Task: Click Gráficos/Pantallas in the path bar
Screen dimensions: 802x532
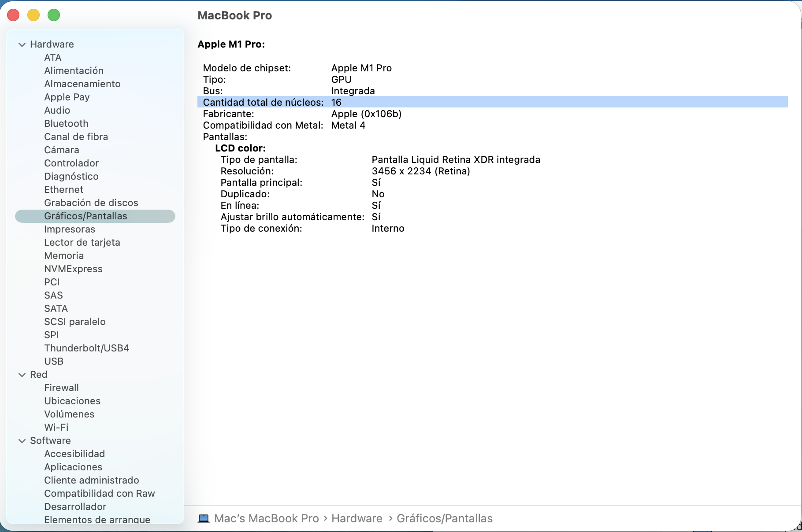Action: [444, 518]
